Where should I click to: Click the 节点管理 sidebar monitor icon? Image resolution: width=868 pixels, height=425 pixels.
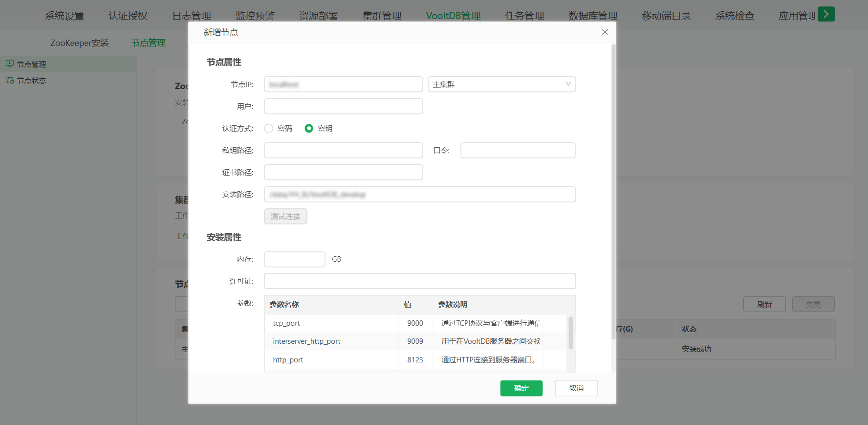tap(9, 64)
